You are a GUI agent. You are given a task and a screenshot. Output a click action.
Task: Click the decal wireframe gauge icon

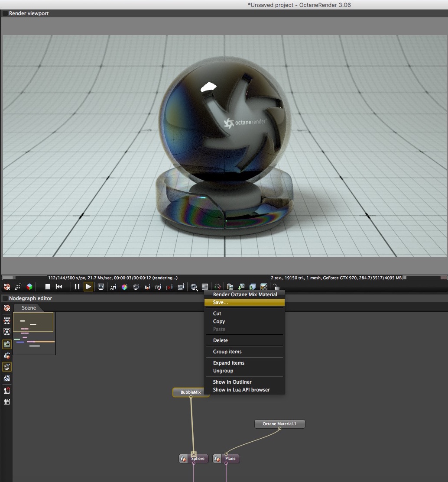pos(218,287)
